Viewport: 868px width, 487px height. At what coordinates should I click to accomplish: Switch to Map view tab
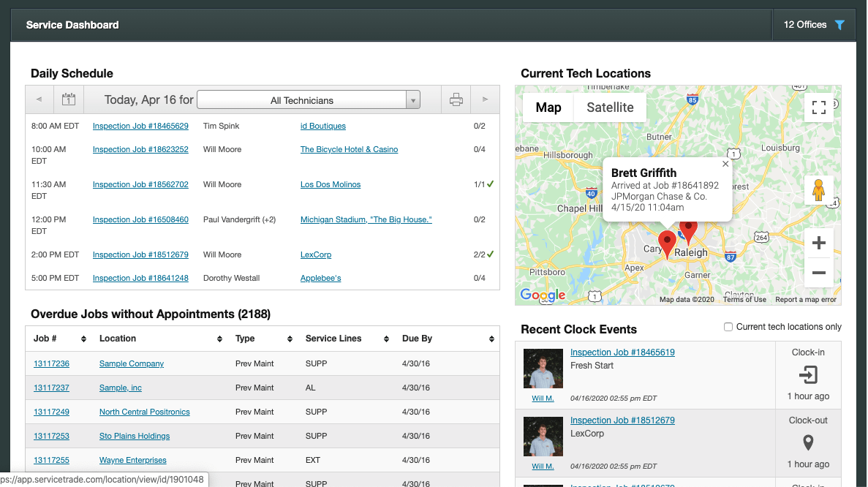click(548, 107)
